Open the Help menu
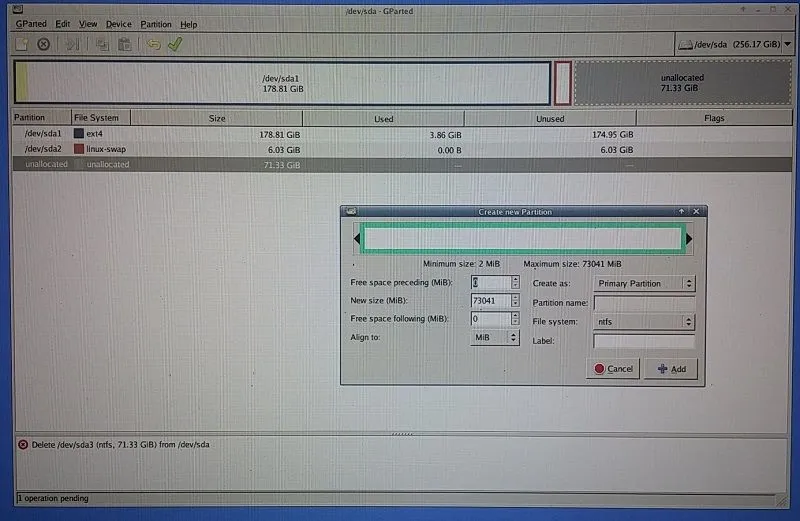 [x=188, y=24]
